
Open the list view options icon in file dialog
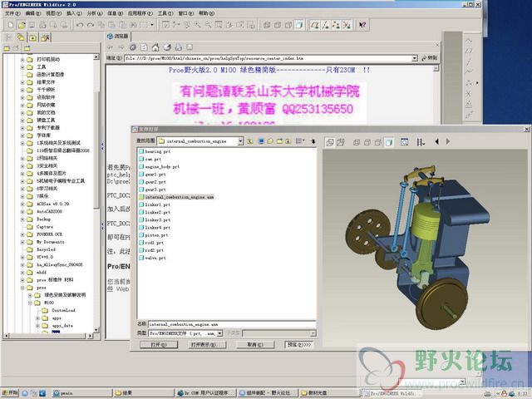point(299,140)
